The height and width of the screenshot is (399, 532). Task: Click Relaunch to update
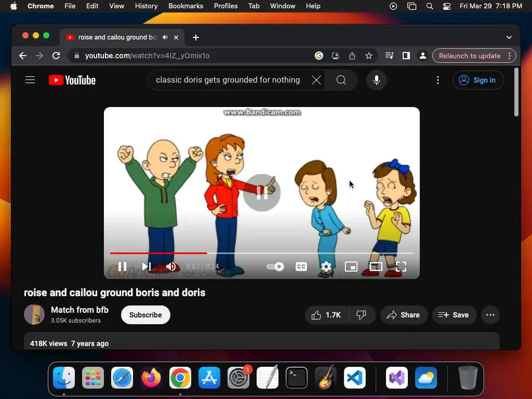click(470, 56)
